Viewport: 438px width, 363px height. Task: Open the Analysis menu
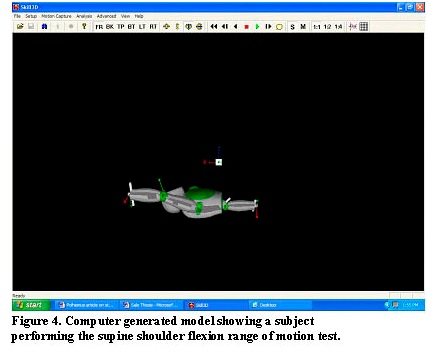click(x=84, y=16)
